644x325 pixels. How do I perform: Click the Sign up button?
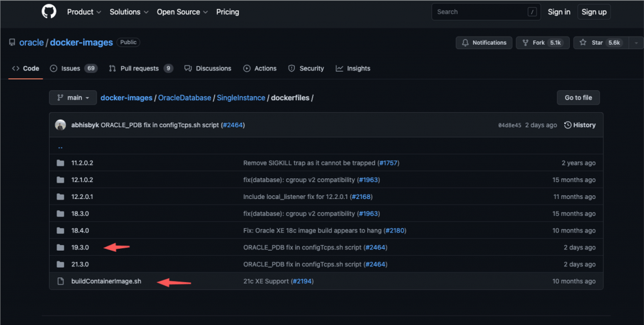coord(594,12)
